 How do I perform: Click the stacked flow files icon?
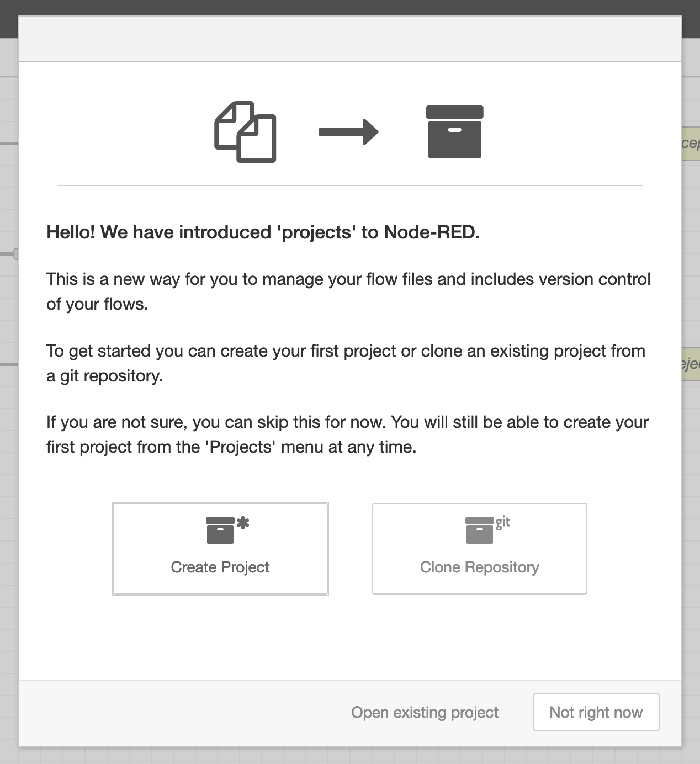[245, 132]
